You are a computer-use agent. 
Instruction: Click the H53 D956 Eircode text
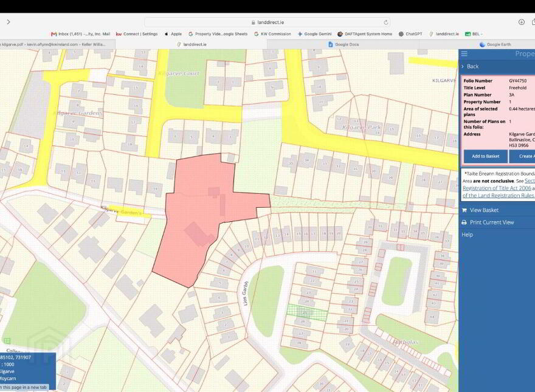tap(519, 145)
